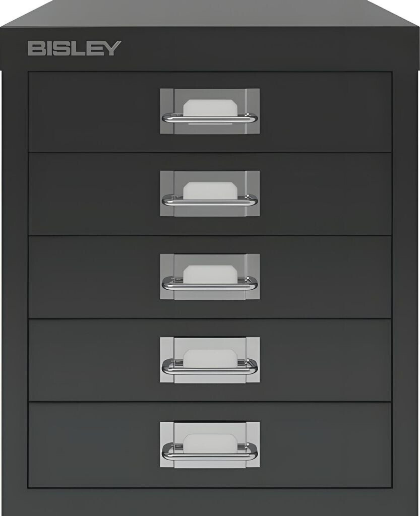Click the fourth drawer's chrome handle
Viewport: 420px width, 516px height.
click(210, 367)
